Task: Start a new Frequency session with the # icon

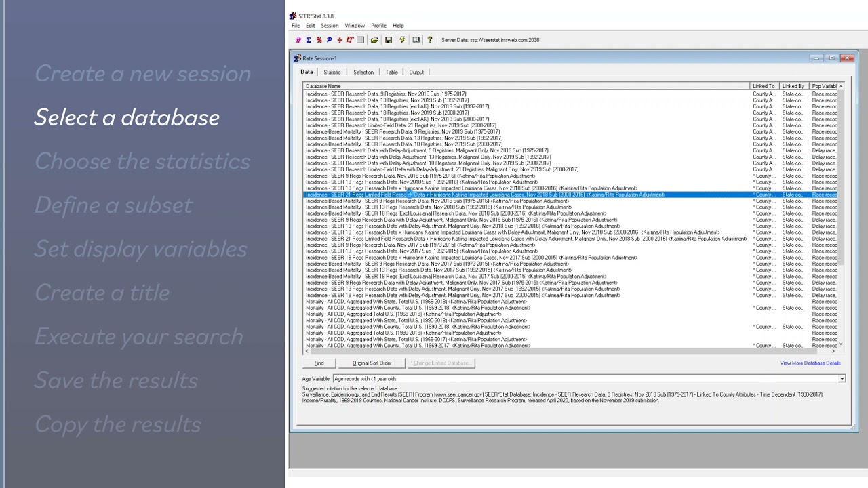Action: [x=298, y=40]
